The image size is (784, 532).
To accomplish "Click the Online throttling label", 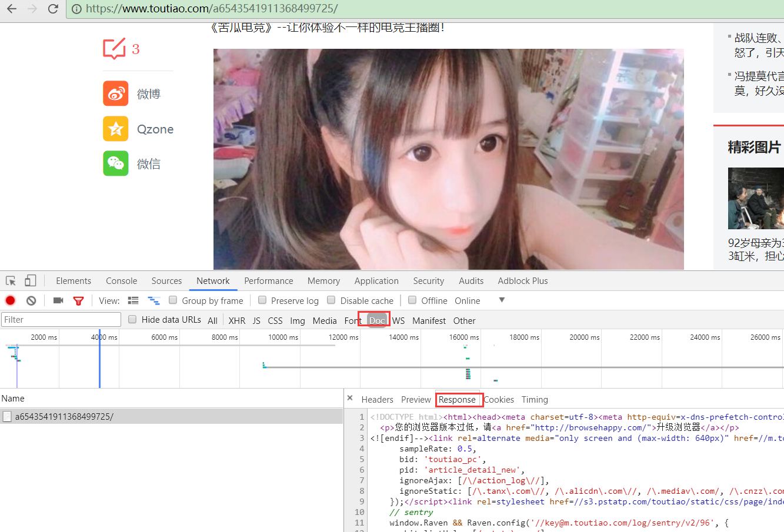I will point(467,300).
